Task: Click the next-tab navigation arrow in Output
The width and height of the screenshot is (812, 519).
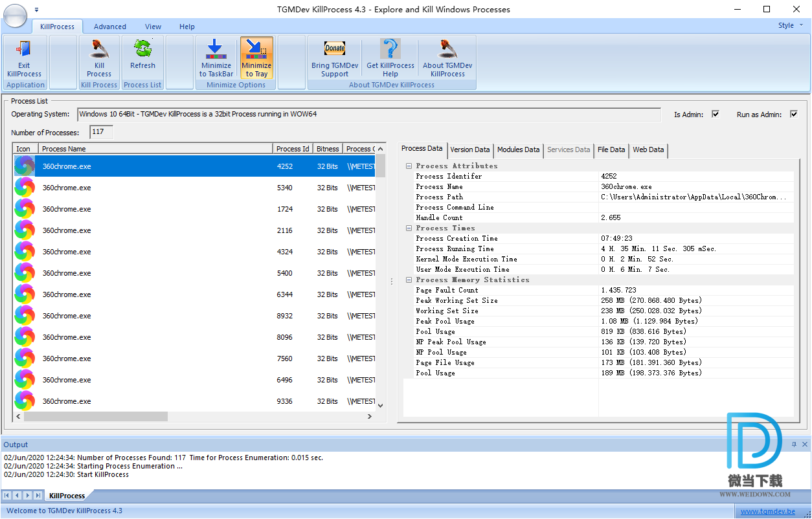Action: coord(28,496)
